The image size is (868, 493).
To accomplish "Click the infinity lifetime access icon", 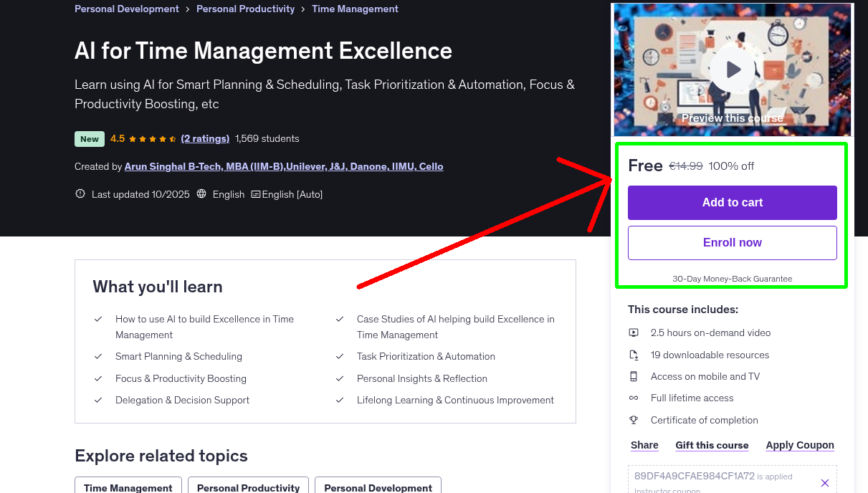I will coord(634,398).
